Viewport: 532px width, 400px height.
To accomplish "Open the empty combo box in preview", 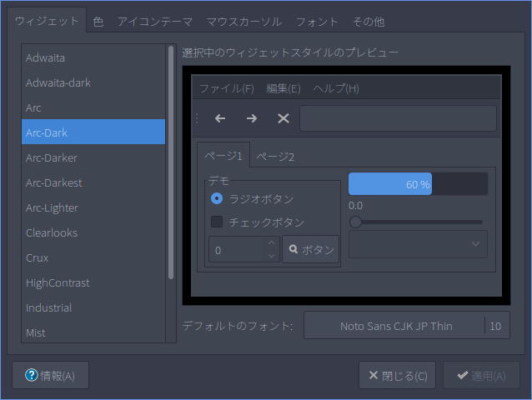I will 418,244.
